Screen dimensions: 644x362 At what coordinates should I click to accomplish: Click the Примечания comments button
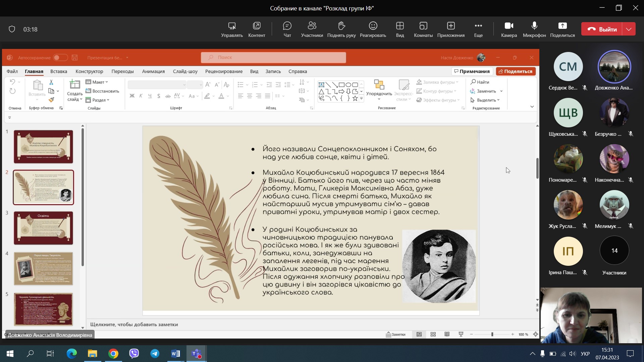472,71
